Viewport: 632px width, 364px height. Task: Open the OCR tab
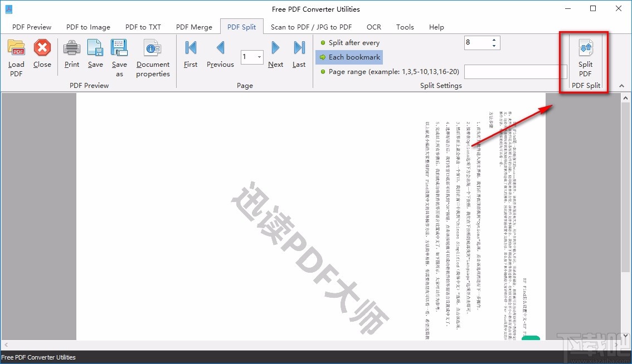click(373, 27)
